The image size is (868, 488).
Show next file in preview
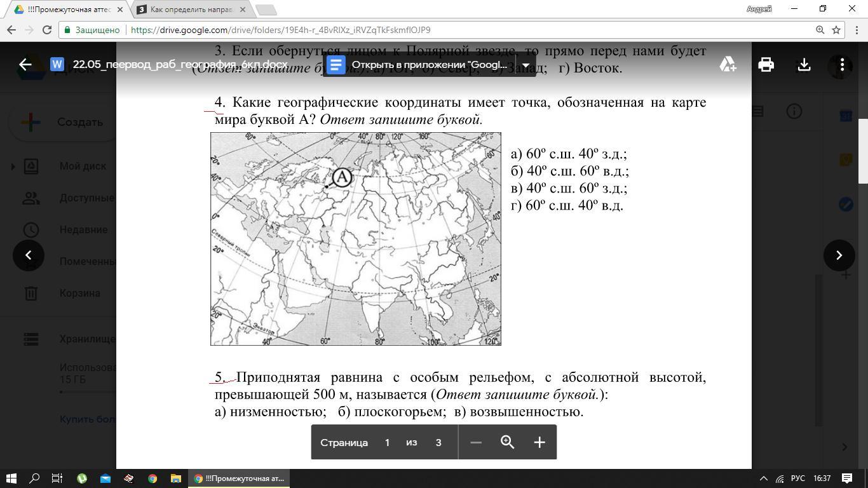tap(839, 255)
